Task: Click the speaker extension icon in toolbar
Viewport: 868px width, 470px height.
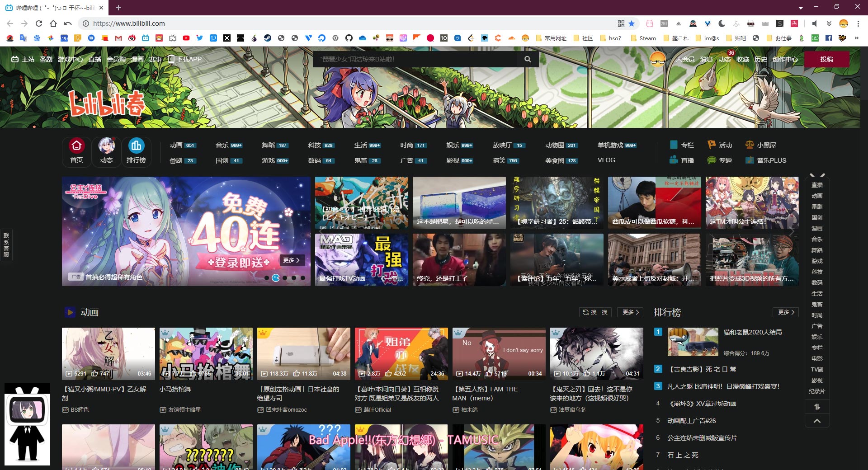Action: (x=814, y=23)
